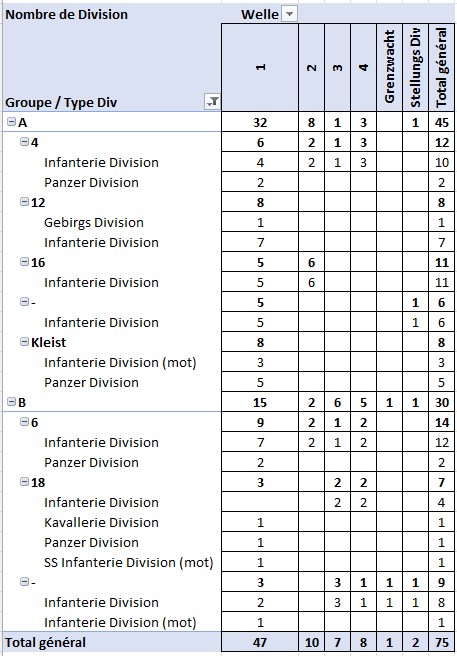Click the grand total cell showing 75
This screenshot has height=656, width=457.
click(x=442, y=642)
